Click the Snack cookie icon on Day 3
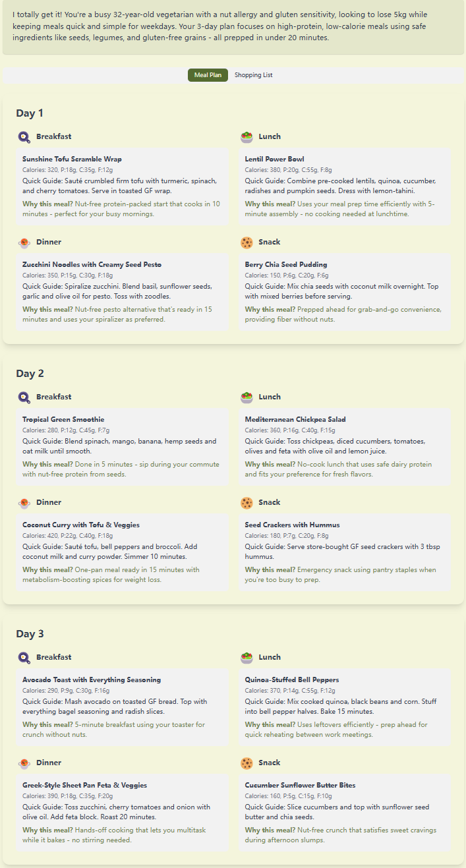 pos(247,763)
